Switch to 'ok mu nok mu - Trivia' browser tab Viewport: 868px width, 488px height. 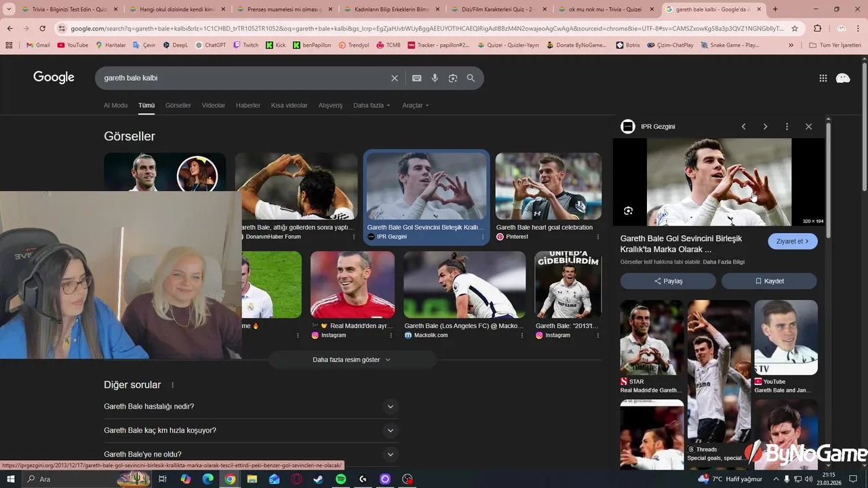pos(605,9)
